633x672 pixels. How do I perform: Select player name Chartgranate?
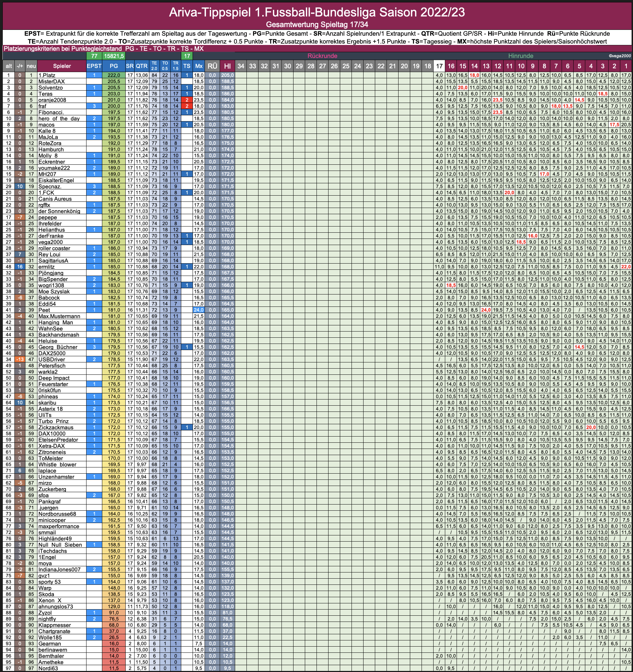point(54,631)
